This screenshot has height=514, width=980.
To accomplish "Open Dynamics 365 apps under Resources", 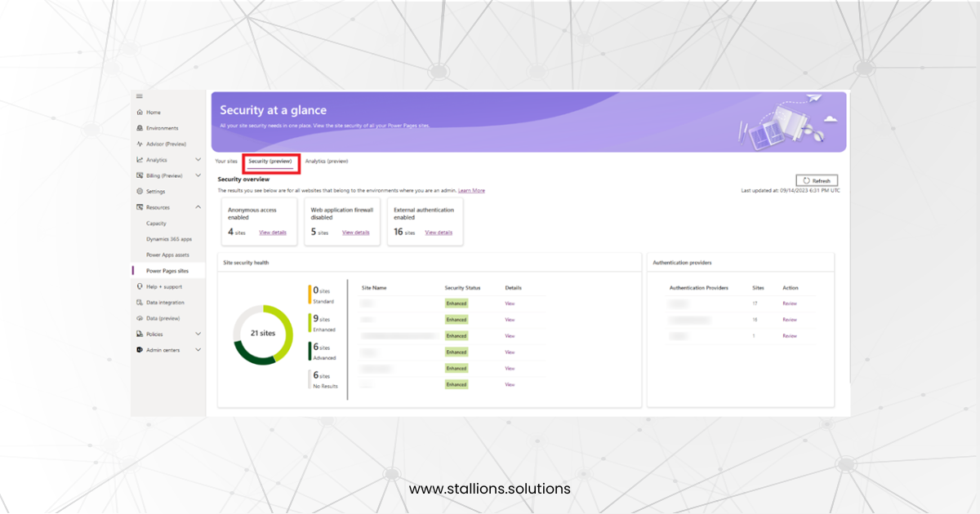I will click(169, 239).
